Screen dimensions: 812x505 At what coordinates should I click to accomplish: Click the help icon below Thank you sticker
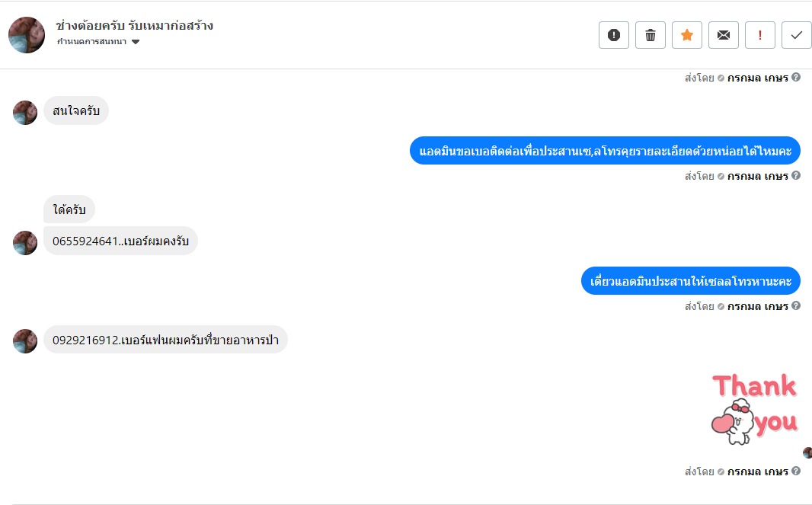click(796, 471)
